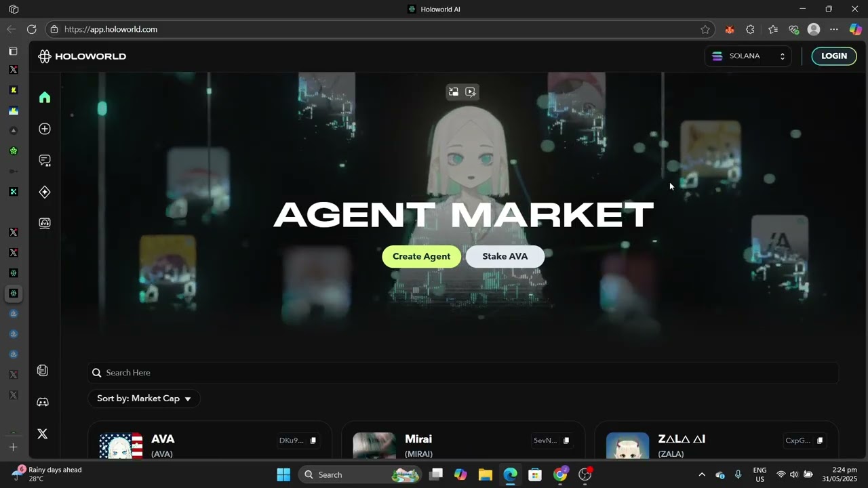
Task: Open the Favorites list icon
Action: (773, 29)
